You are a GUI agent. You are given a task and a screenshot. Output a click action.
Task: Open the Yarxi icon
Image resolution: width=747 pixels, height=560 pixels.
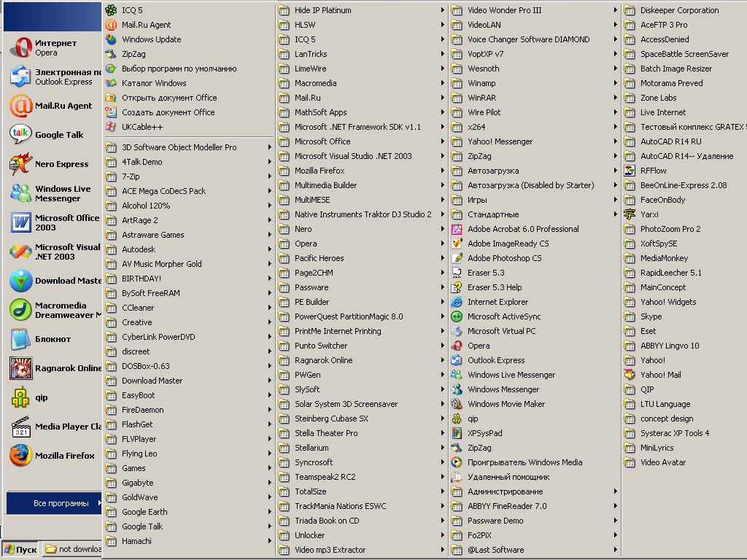[630, 214]
